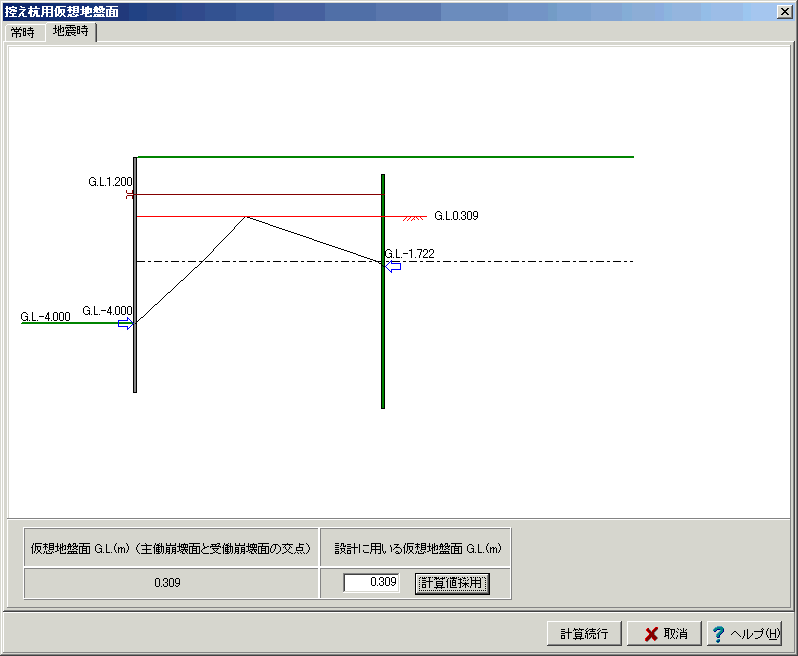Click the G.L.0.309 label in diagram
The image size is (798, 656).
point(456,216)
